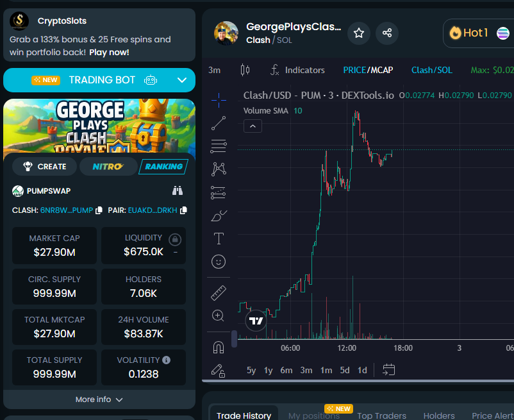Open the Fibonacci retracement tool group
The image size is (514, 420).
(x=219, y=146)
